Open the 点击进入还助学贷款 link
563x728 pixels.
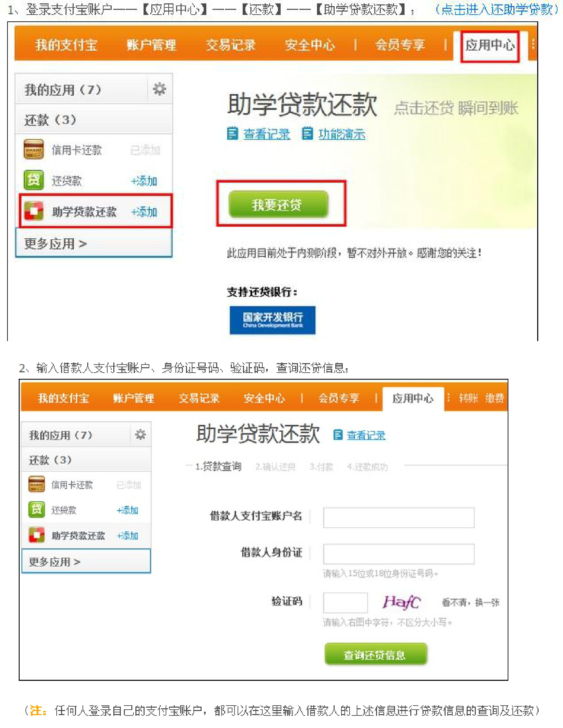coord(496,10)
